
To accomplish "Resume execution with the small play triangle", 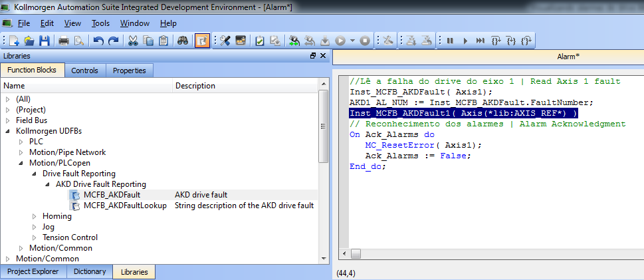I will tap(465, 41).
